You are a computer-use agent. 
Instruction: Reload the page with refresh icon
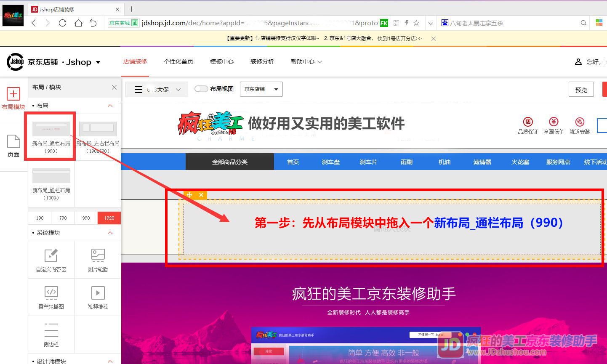pyautogui.click(x=63, y=23)
